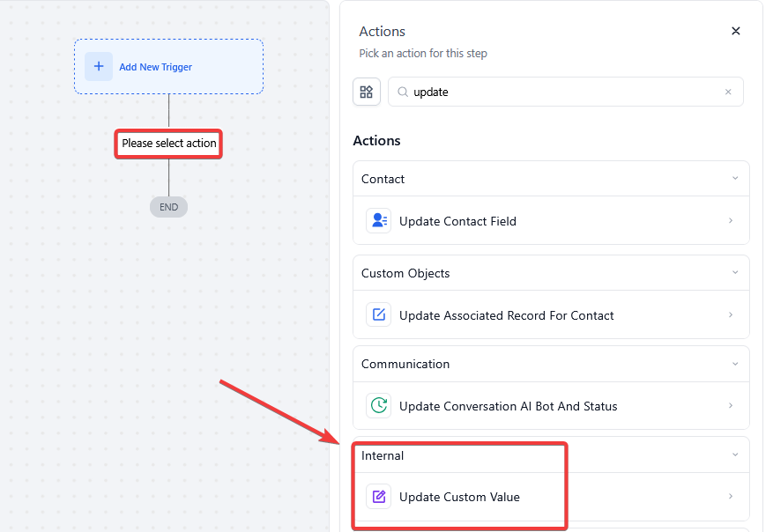Click the Update Contact Field person icon
The height and width of the screenshot is (532, 773).
(379, 221)
